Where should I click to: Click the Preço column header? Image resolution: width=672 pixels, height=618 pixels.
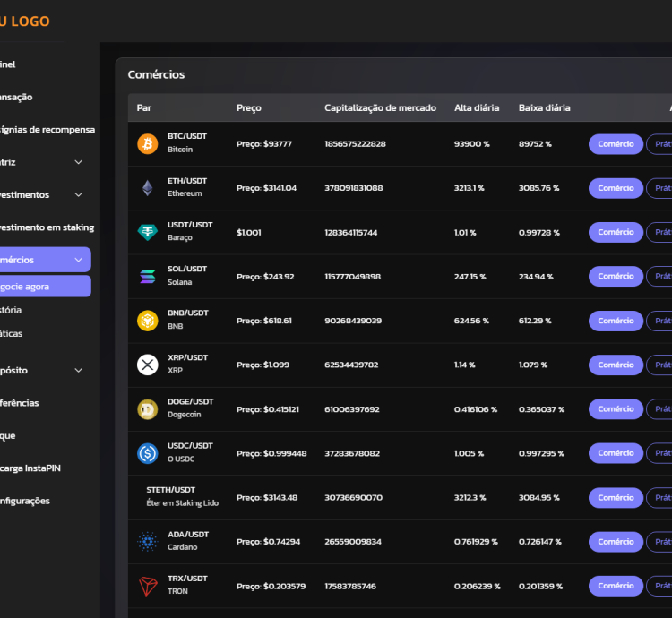point(249,107)
